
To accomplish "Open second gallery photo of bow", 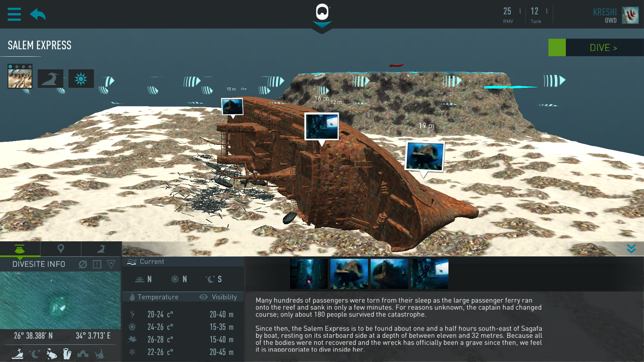I will tap(349, 274).
